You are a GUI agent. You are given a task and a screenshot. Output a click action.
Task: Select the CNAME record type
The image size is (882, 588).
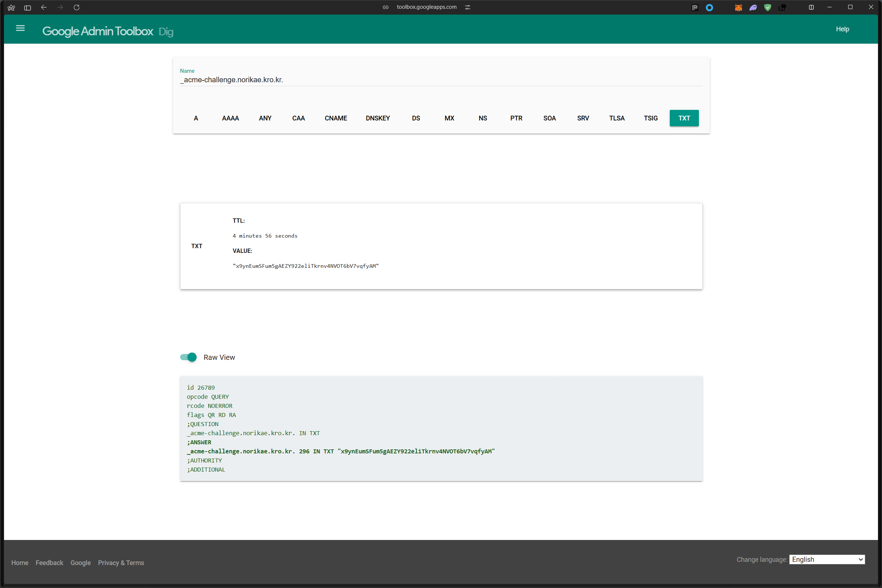tap(336, 118)
